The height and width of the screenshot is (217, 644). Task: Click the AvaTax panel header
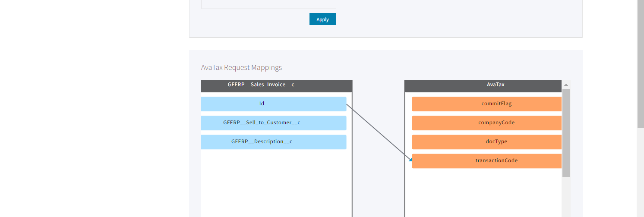pos(483,86)
